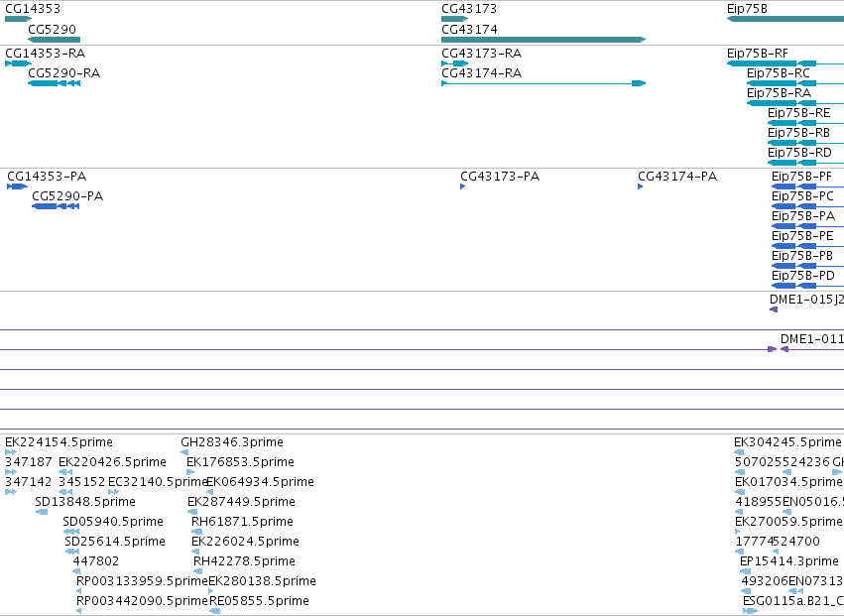844x616 pixels.
Task: Click the CG14353 gene label
Action: (33, 9)
